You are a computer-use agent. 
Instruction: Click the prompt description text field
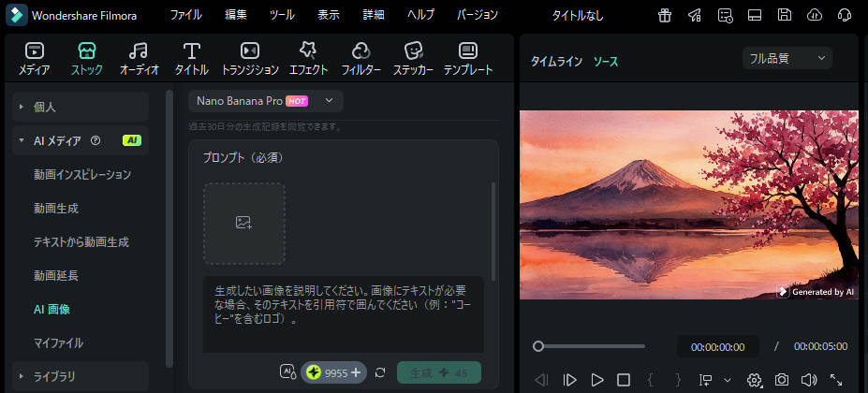[344, 313]
